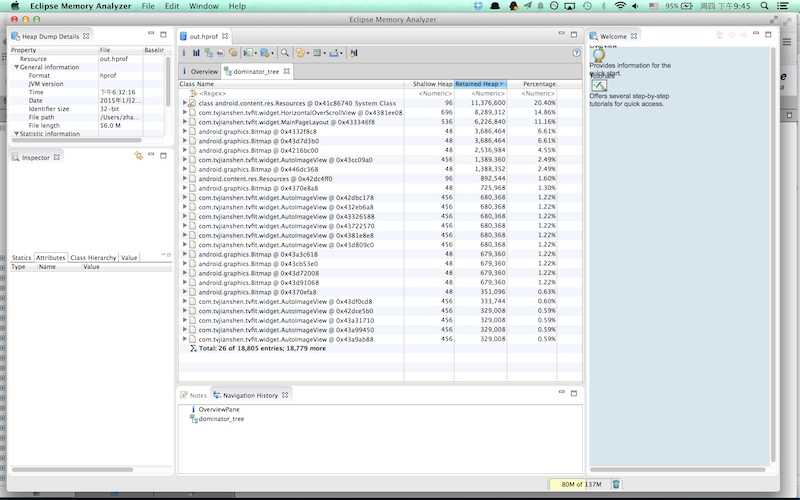Open the Window menu
The image size is (800, 500).
click(x=204, y=6)
